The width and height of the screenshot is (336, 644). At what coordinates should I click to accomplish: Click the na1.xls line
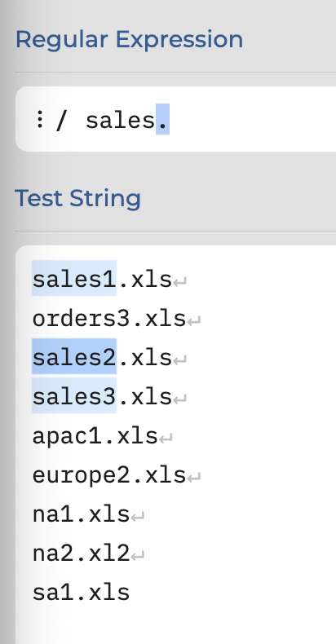[81, 514]
